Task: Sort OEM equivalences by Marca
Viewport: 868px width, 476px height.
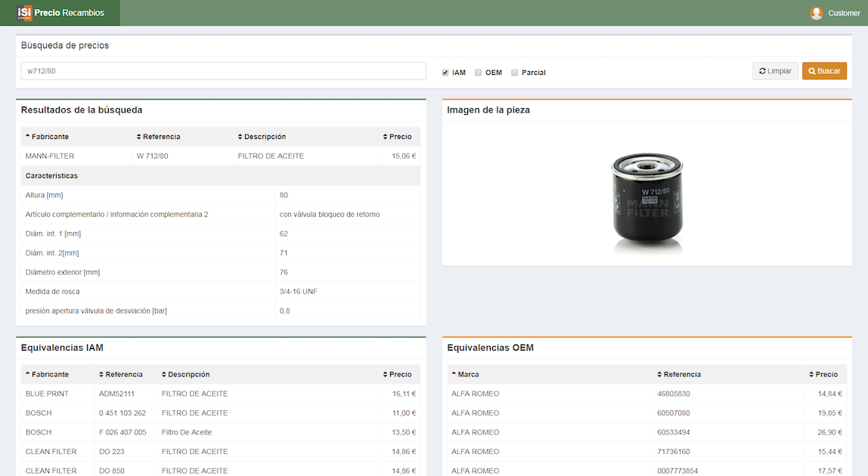Action: coord(465,375)
